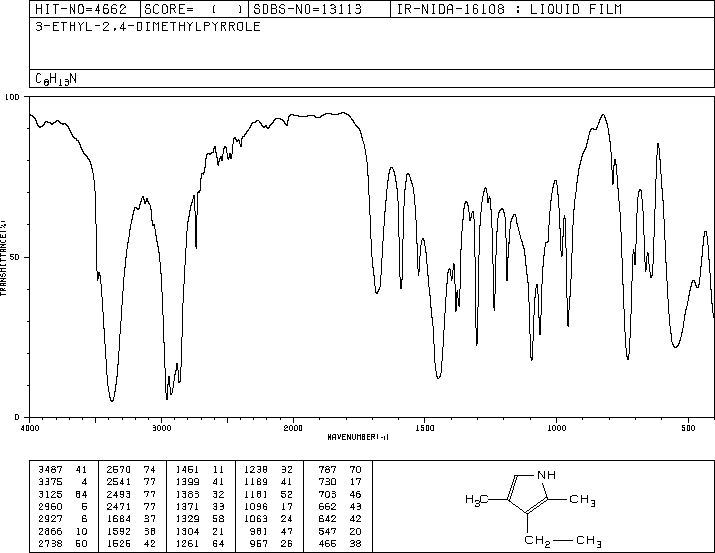Viewport: 715px width, 553px height.
Task: Select peak table entry 1526
Action: click(119, 543)
